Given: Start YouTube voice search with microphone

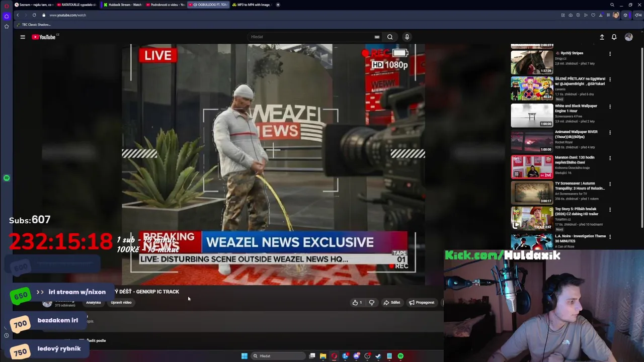Looking at the screenshot, I should point(407,37).
